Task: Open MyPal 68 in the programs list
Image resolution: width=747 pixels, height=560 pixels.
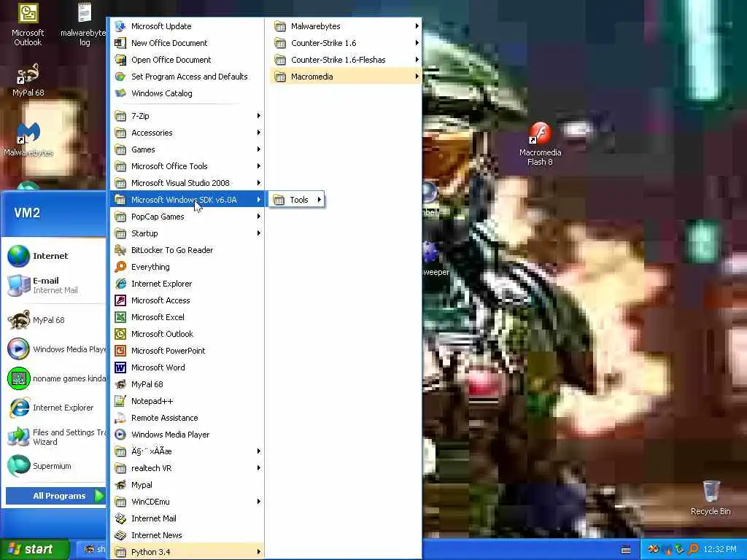Action: 187,384
